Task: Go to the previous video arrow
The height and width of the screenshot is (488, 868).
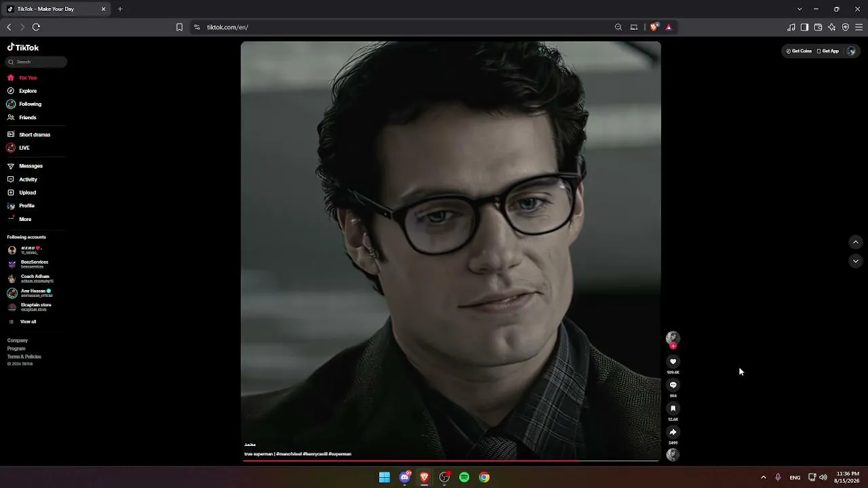Action: click(856, 242)
